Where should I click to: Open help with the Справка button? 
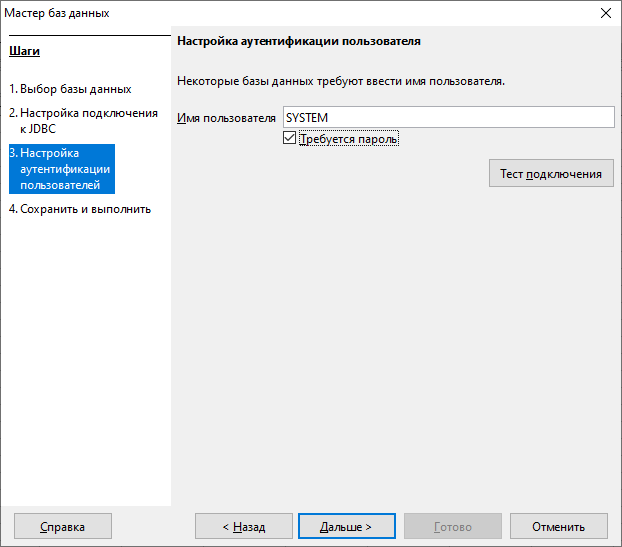pos(62,526)
